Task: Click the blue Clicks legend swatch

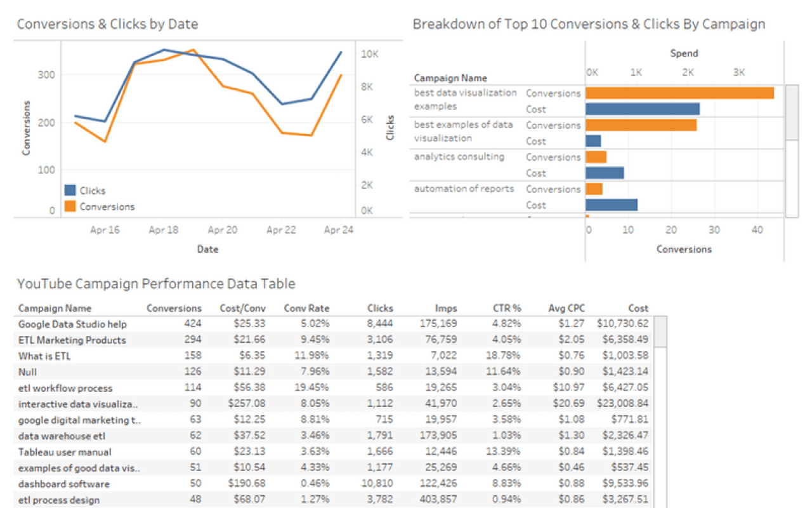Action: [x=70, y=190]
